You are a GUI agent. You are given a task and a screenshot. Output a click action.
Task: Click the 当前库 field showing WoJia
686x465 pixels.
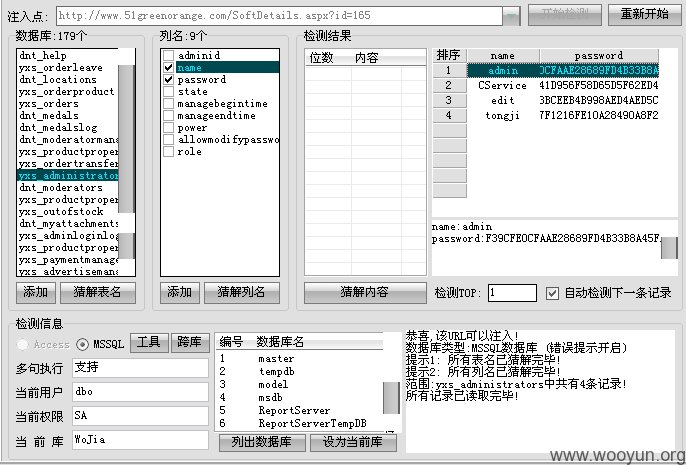pyautogui.click(x=140, y=440)
